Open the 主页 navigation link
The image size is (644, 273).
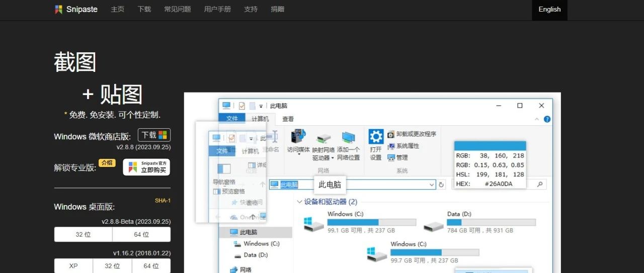tap(118, 9)
